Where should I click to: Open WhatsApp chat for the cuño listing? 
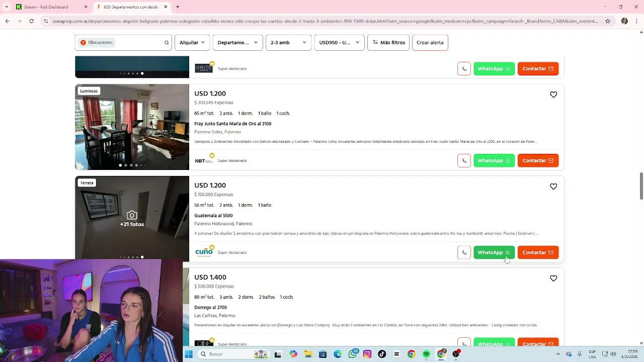494,252
